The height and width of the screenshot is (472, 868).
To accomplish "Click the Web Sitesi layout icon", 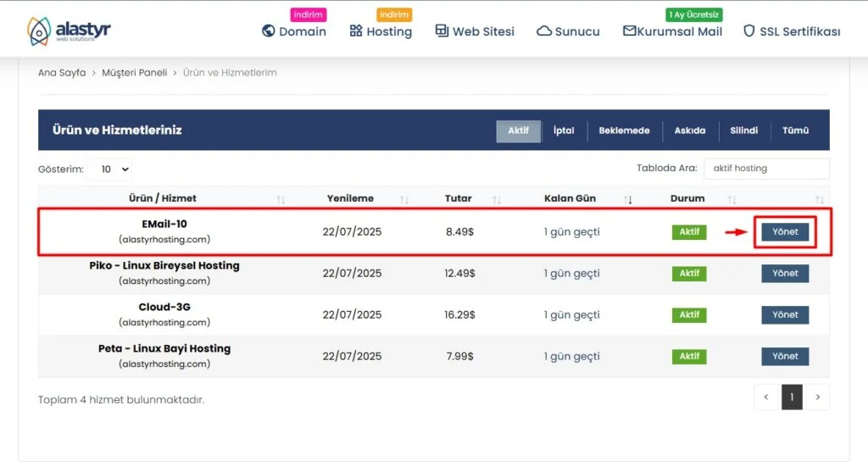I will [x=442, y=31].
